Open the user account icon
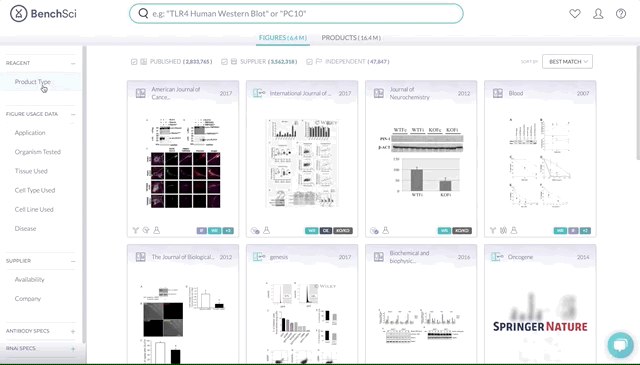640x365 pixels. [598, 13]
